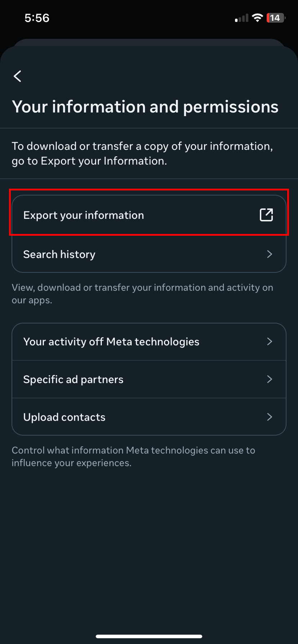Tap the back arrow icon
This screenshot has width=298, height=644.
(17, 76)
